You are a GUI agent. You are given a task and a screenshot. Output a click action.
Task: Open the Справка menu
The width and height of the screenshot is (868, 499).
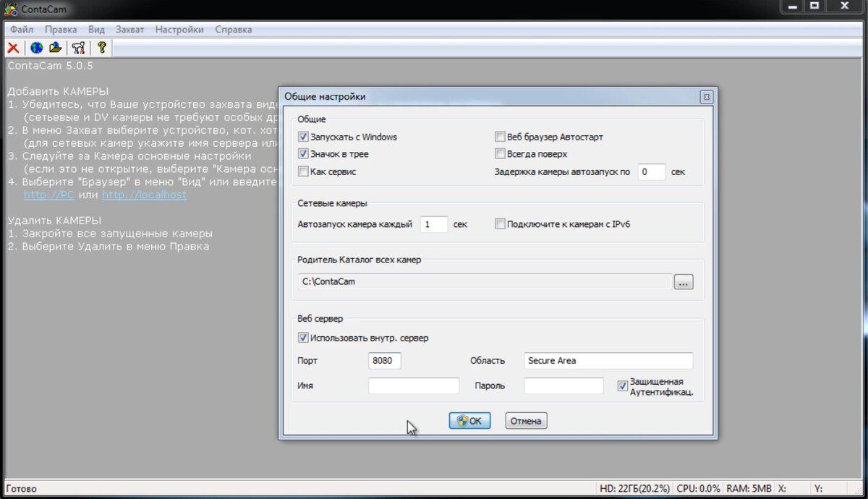tap(234, 30)
